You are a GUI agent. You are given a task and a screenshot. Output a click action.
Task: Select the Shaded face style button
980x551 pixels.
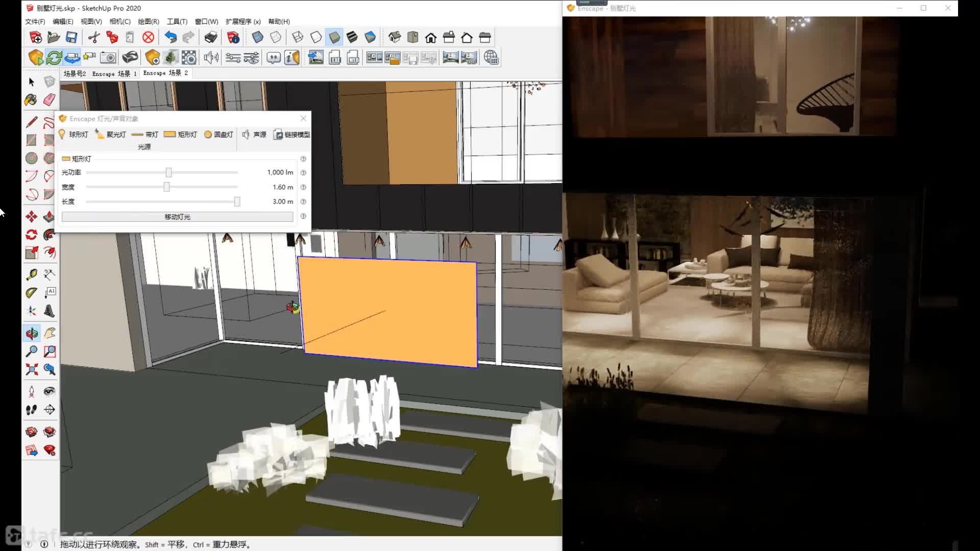click(334, 37)
